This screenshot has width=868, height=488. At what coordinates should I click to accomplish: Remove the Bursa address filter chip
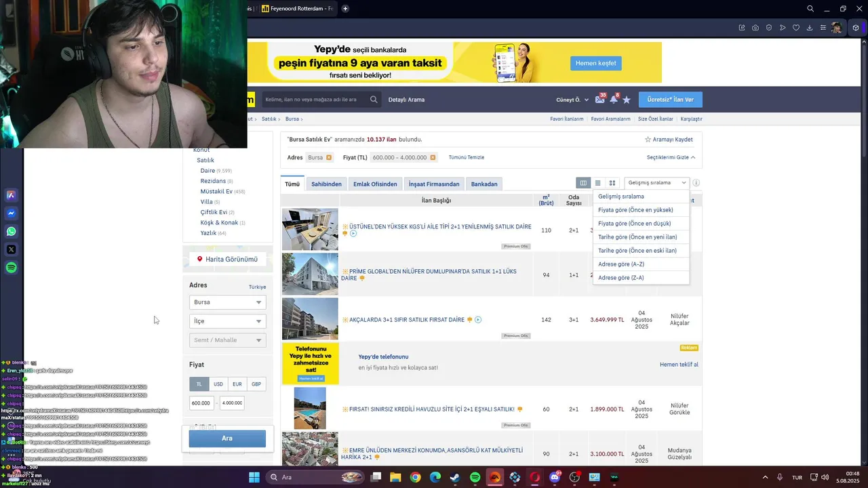click(329, 157)
